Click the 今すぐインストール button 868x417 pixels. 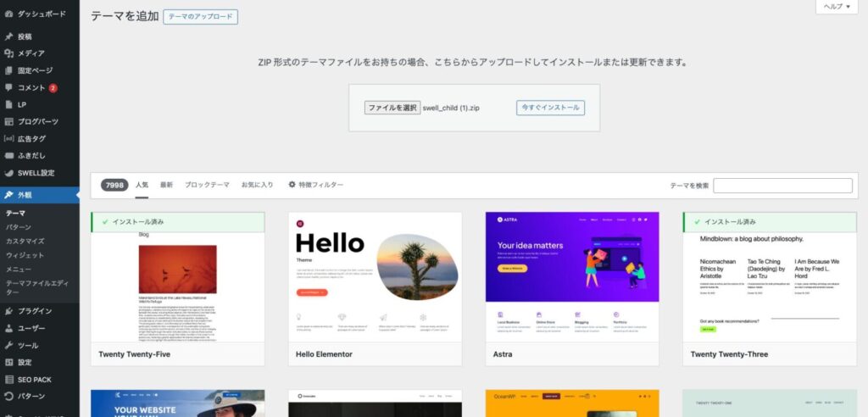550,108
